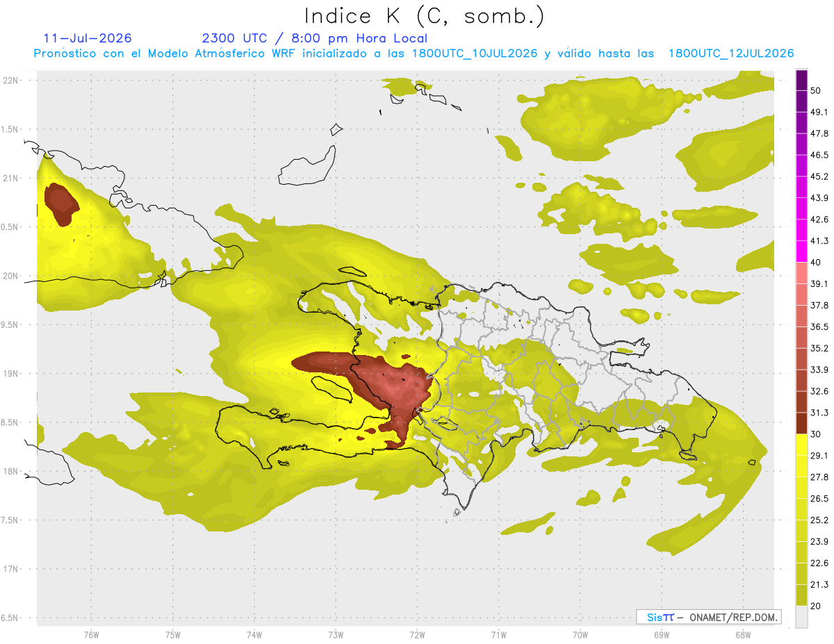This screenshot has width=834, height=644.
Task: Click the "1.5N" latitude label
Action: (10, 129)
